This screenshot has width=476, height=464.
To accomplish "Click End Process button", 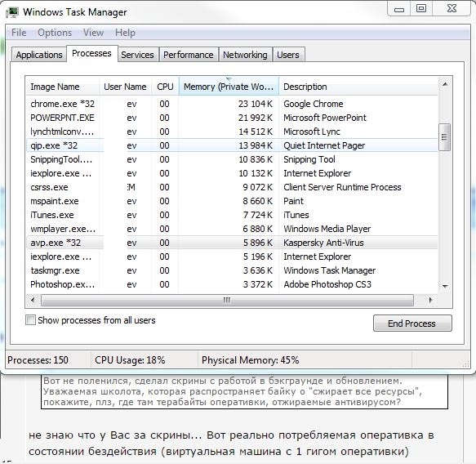I will 412,323.
